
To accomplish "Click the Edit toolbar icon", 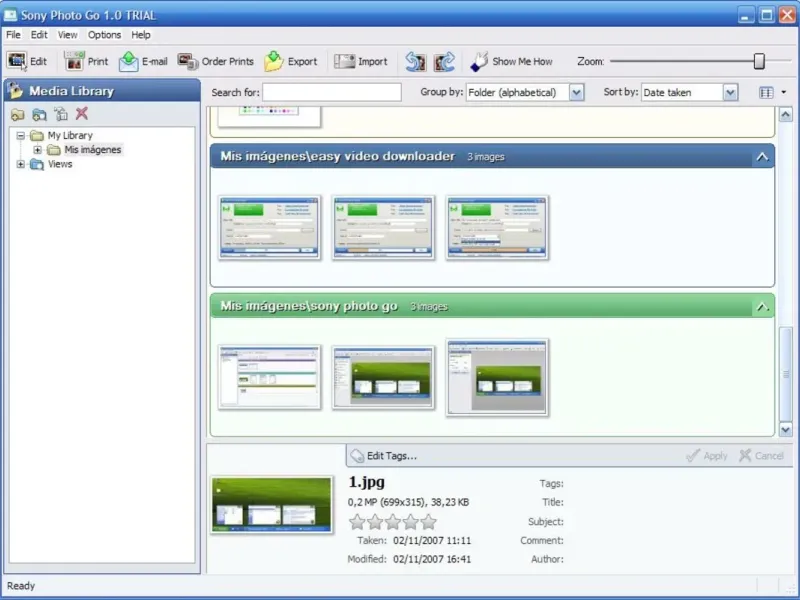I will tap(16, 61).
